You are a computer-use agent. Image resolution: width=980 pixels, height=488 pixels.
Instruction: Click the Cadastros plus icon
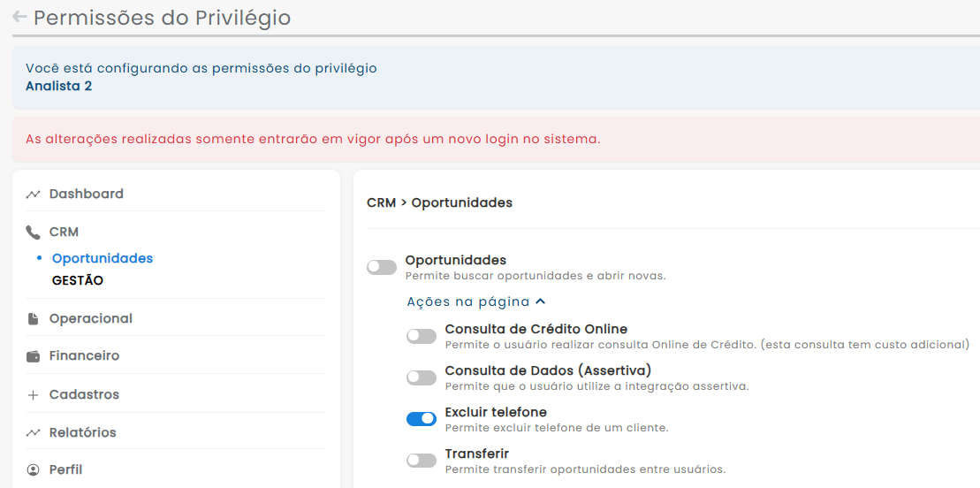coord(34,395)
